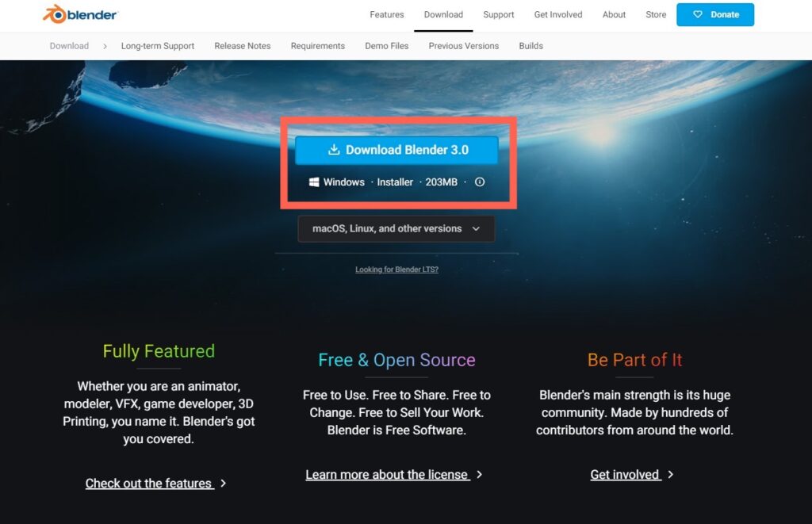Open the Store menu item
Viewport: 812px width, 524px height.
[656, 14]
